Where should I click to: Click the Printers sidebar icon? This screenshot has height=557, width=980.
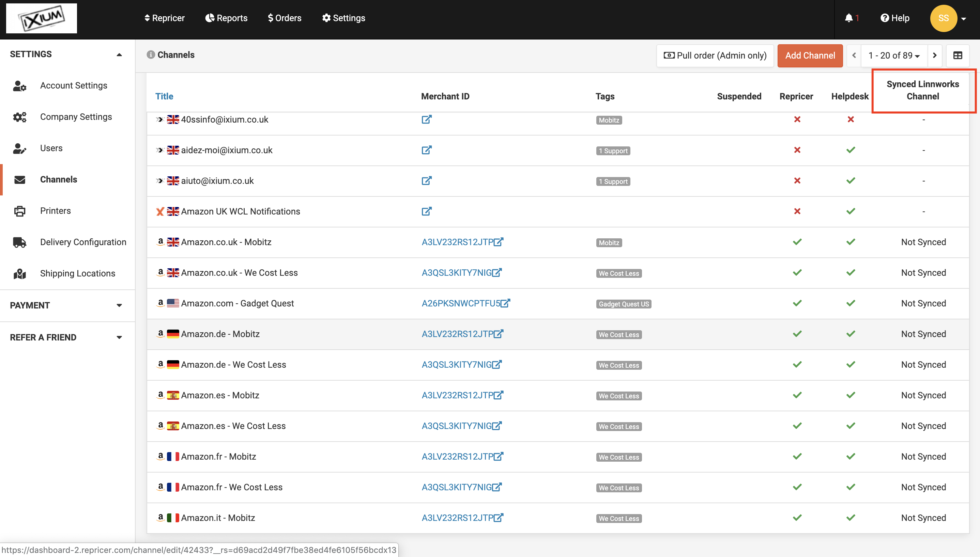[x=19, y=211]
